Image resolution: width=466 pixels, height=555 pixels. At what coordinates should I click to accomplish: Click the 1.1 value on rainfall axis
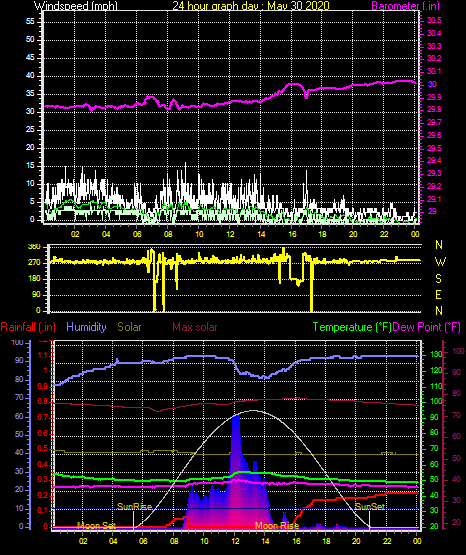[43, 355]
